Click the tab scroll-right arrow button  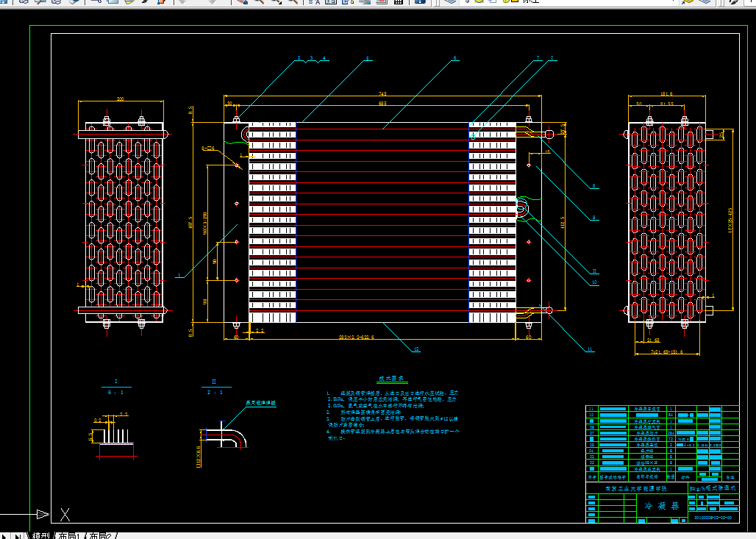[6, 535]
